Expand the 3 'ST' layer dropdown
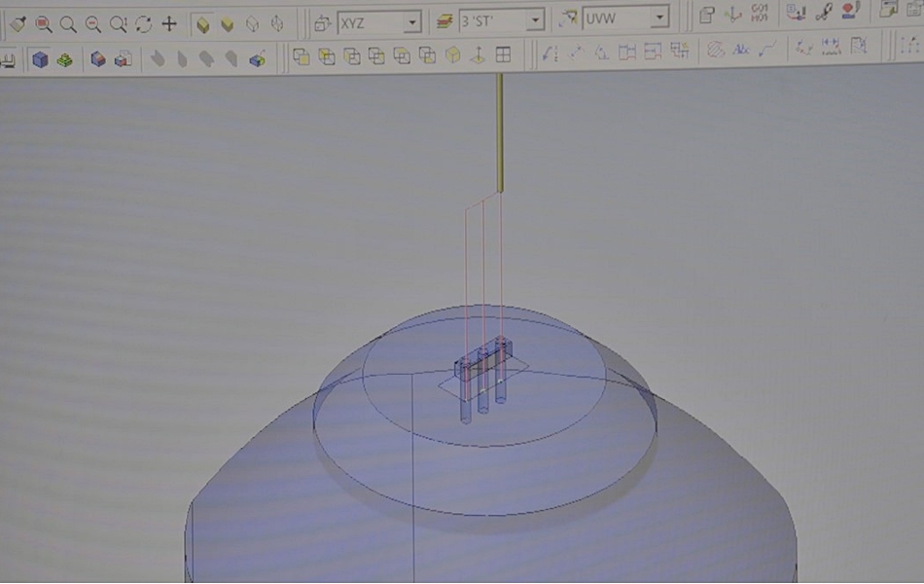 point(535,20)
